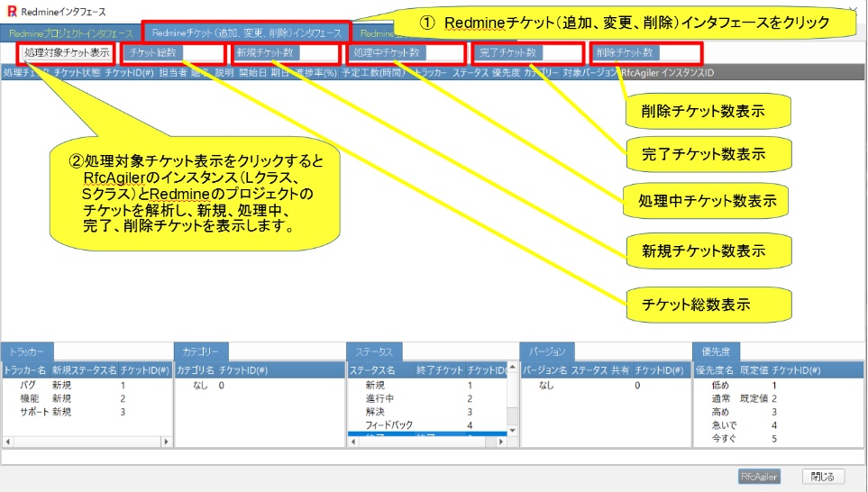Click the RfcAgiler インスタンスID column header
Image resolution: width=868 pixels, height=492 pixels.
point(667,72)
